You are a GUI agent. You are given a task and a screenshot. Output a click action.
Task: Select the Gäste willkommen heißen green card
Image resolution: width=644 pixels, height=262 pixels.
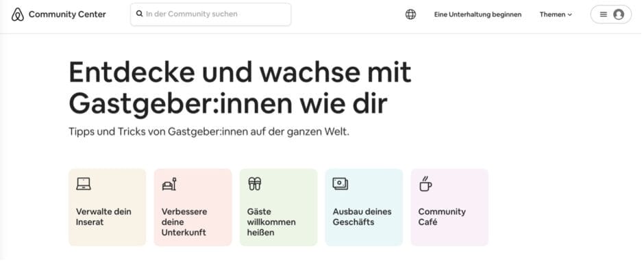(280, 207)
